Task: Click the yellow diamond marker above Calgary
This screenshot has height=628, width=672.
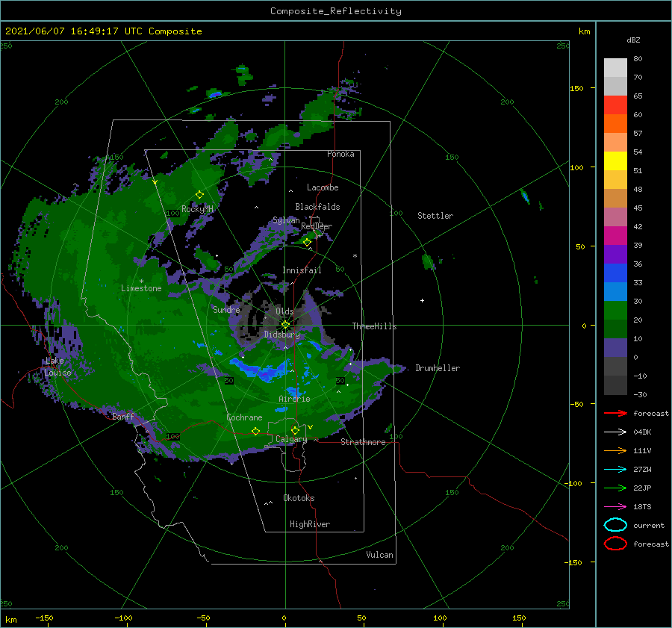Action: 295,430
